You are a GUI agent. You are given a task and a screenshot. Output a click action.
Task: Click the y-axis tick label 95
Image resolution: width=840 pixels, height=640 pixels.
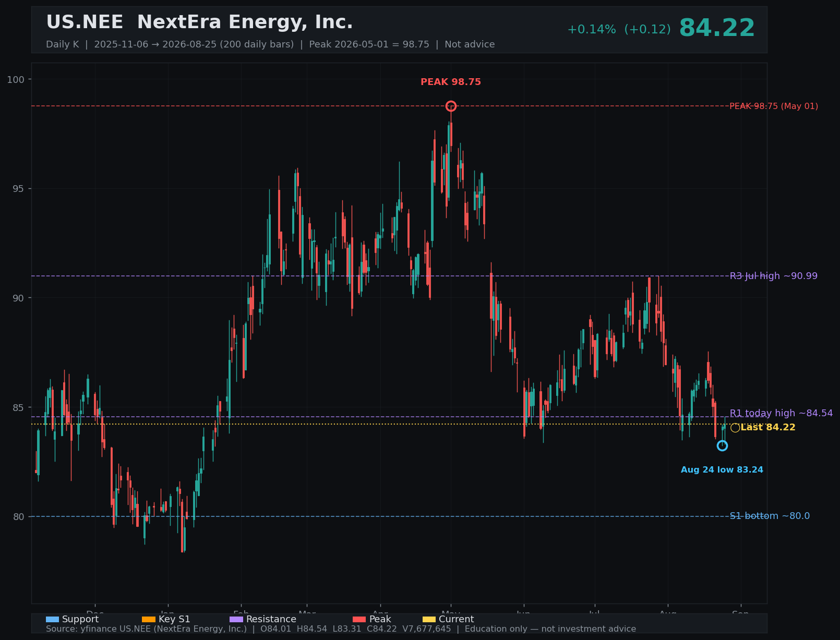(x=18, y=189)
